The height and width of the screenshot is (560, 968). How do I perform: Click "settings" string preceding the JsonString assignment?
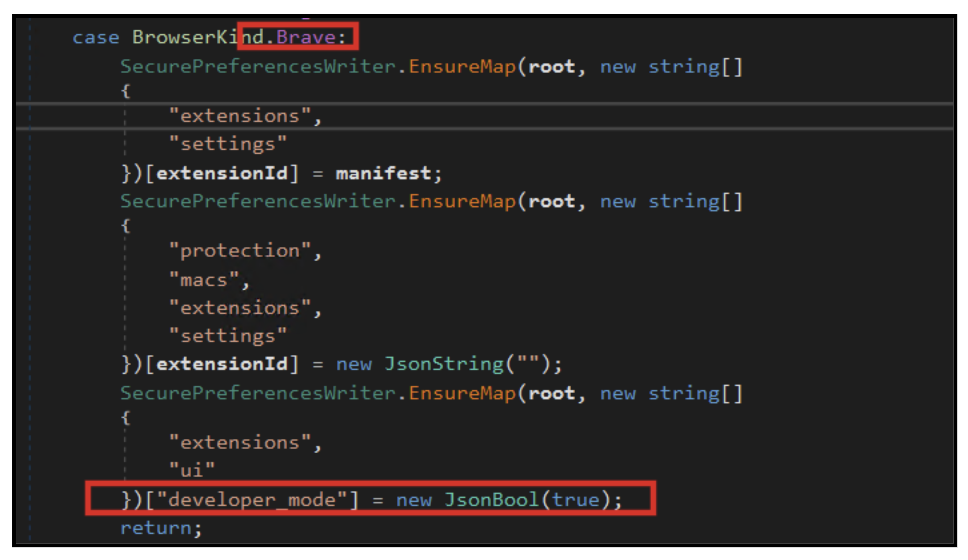click(228, 336)
